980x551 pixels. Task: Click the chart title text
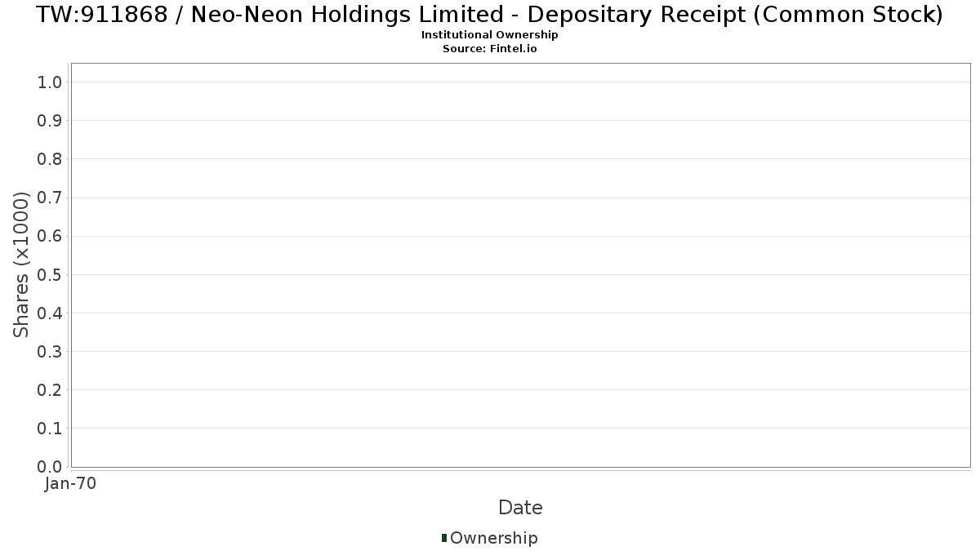click(x=490, y=15)
